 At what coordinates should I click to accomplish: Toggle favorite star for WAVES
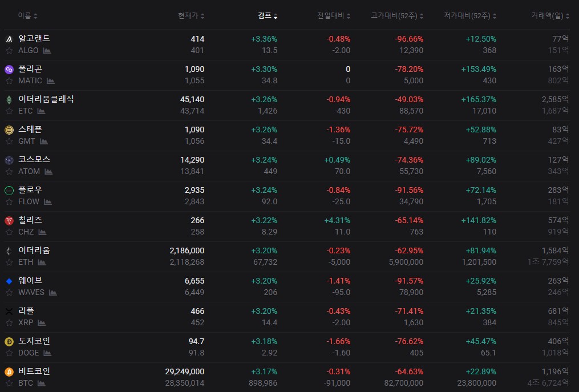pyautogui.click(x=9, y=293)
